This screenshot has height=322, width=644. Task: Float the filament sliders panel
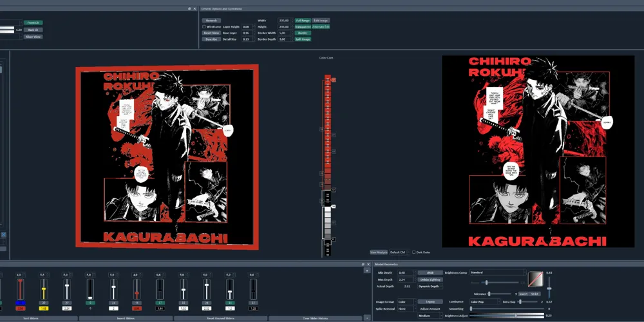[x=363, y=264]
